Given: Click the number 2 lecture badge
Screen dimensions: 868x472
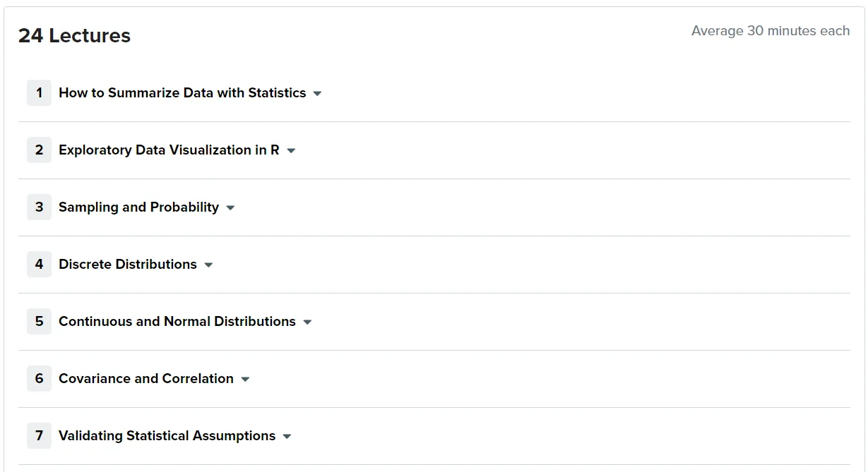Looking at the screenshot, I should (39, 150).
